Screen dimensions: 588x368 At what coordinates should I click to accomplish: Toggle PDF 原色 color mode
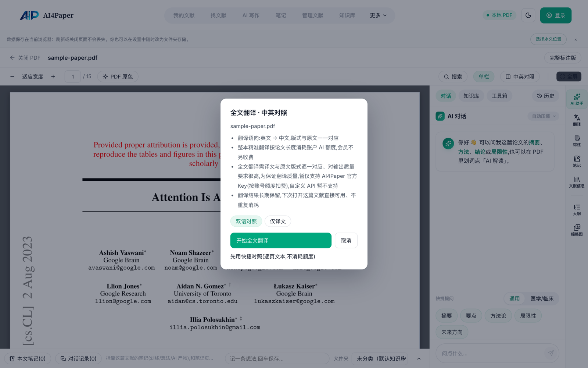[x=118, y=77]
